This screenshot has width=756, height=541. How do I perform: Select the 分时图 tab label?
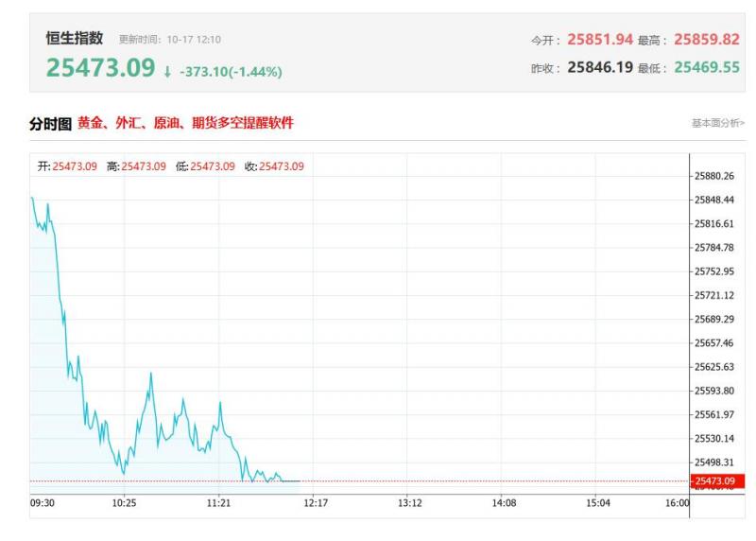(51, 124)
